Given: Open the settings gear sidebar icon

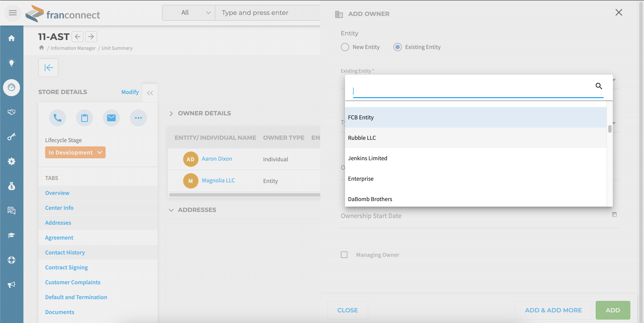Looking at the screenshot, I should (11, 161).
